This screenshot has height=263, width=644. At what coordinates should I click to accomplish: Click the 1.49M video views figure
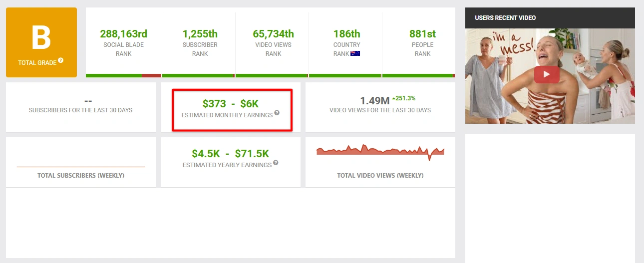coord(375,100)
